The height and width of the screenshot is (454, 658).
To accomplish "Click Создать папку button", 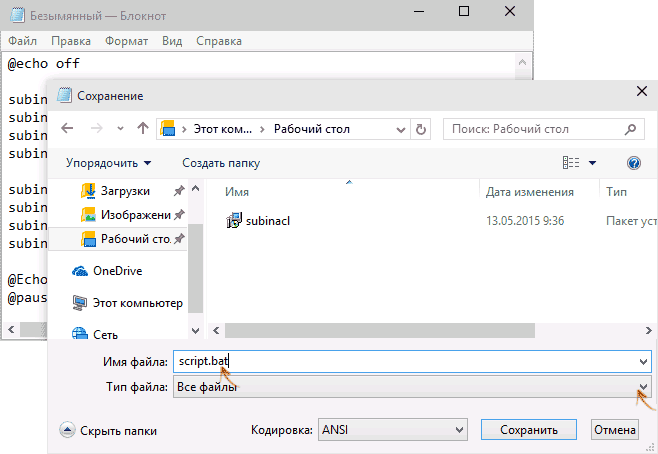I will click(x=221, y=163).
